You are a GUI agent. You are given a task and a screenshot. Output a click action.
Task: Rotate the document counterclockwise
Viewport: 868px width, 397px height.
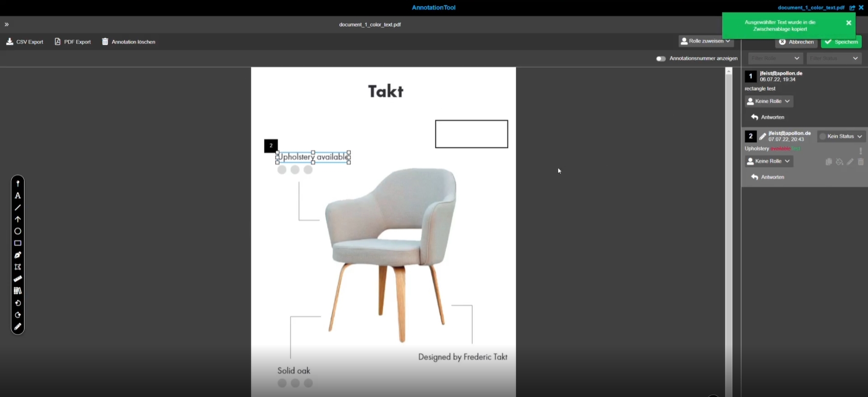18,303
